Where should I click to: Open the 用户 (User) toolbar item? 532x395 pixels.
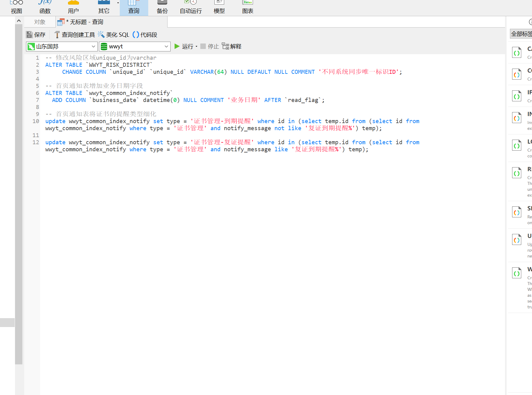click(x=74, y=8)
